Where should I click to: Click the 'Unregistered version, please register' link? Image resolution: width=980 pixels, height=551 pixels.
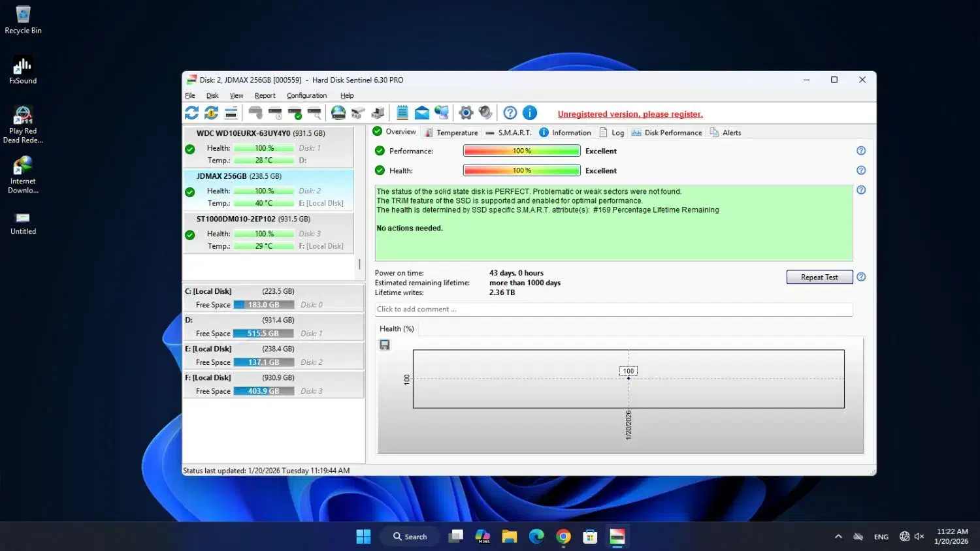coord(630,114)
